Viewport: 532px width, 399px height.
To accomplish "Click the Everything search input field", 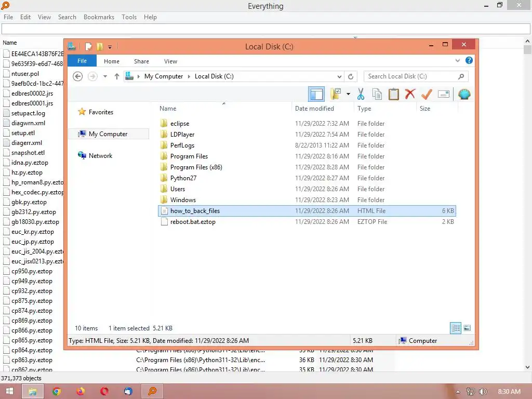I will [265, 29].
